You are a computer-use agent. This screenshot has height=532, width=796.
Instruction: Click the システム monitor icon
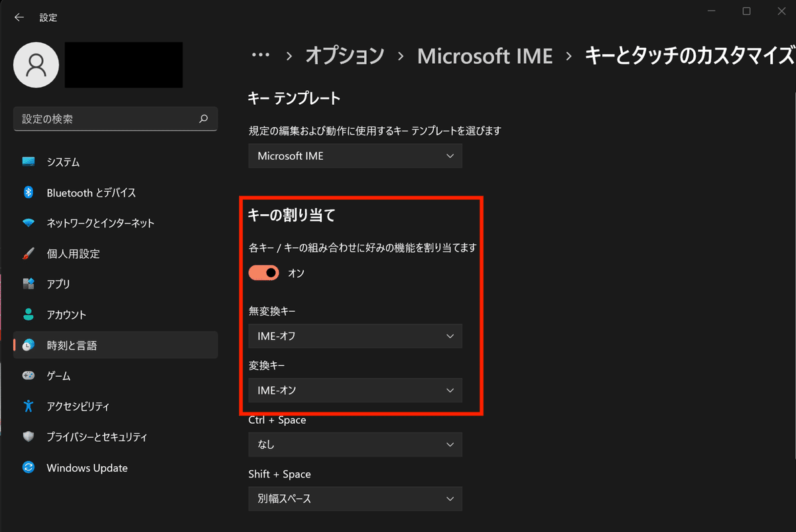tap(29, 162)
